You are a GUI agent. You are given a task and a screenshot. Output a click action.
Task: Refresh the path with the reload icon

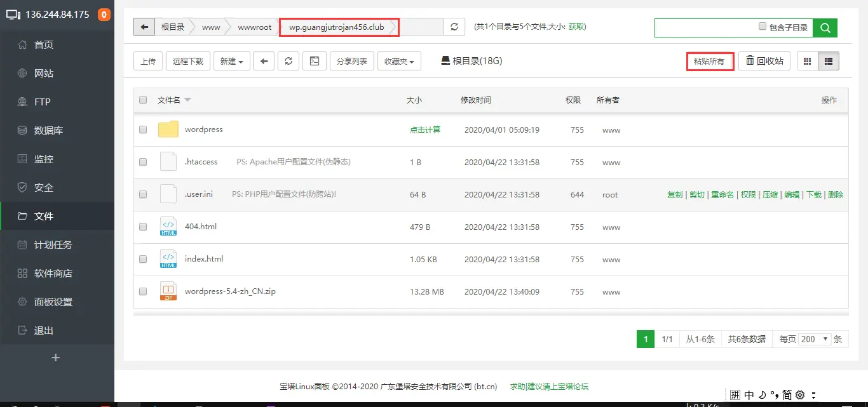[454, 27]
